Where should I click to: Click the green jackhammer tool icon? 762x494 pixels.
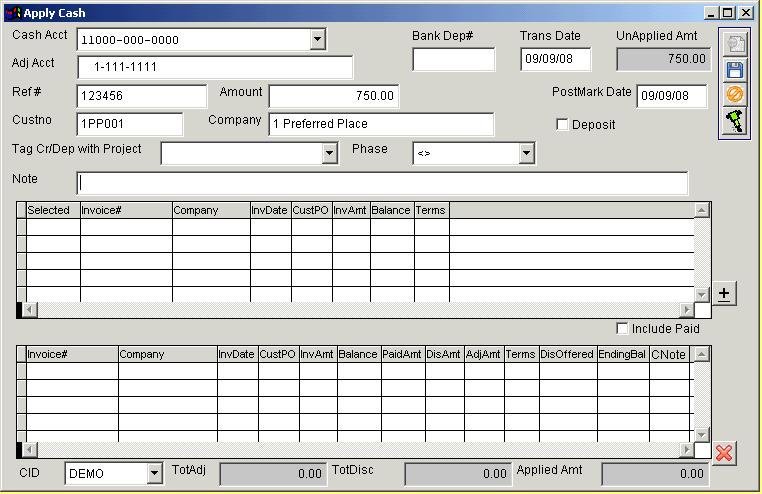click(735, 121)
